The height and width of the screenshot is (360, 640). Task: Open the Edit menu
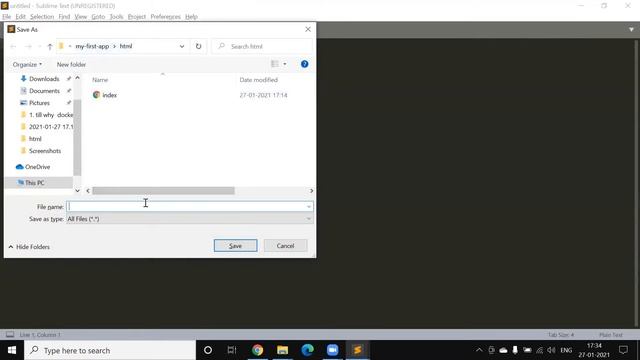[20, 17]
